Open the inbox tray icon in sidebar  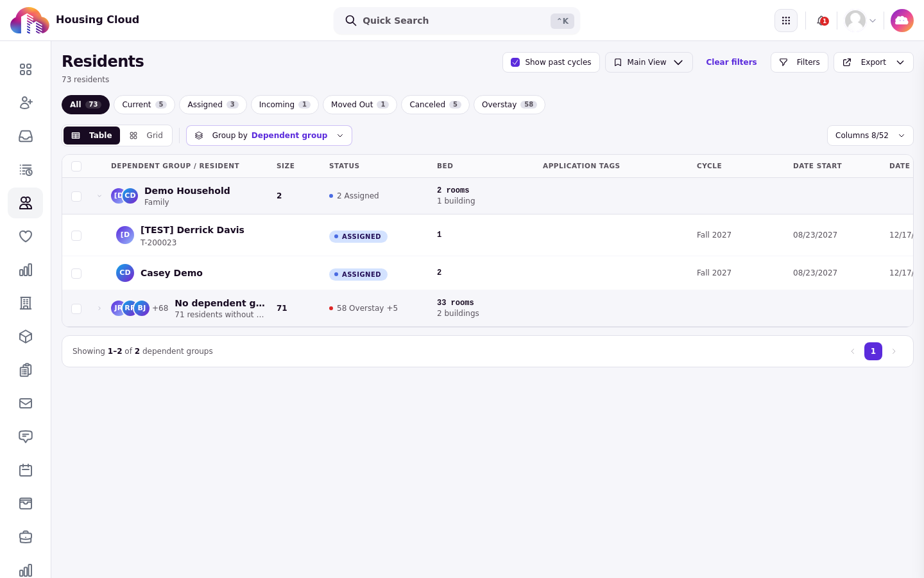(x=26, y=136)
